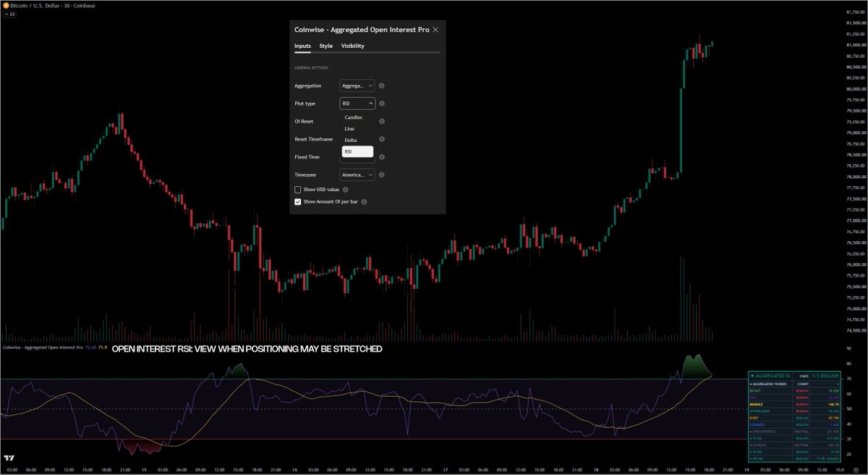Click the Coinwise indicator legend name
This screenshot has width=868, height=475.
pos(43,348)
